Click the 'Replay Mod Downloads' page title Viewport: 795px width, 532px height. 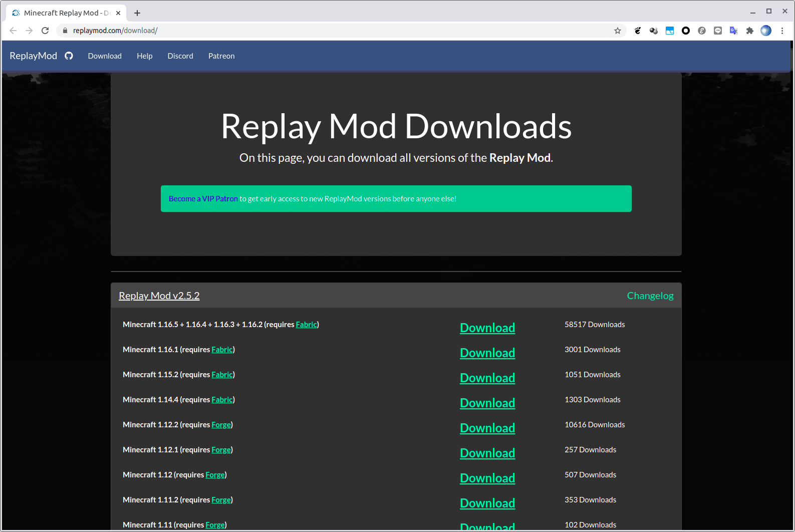click(396, 126)
